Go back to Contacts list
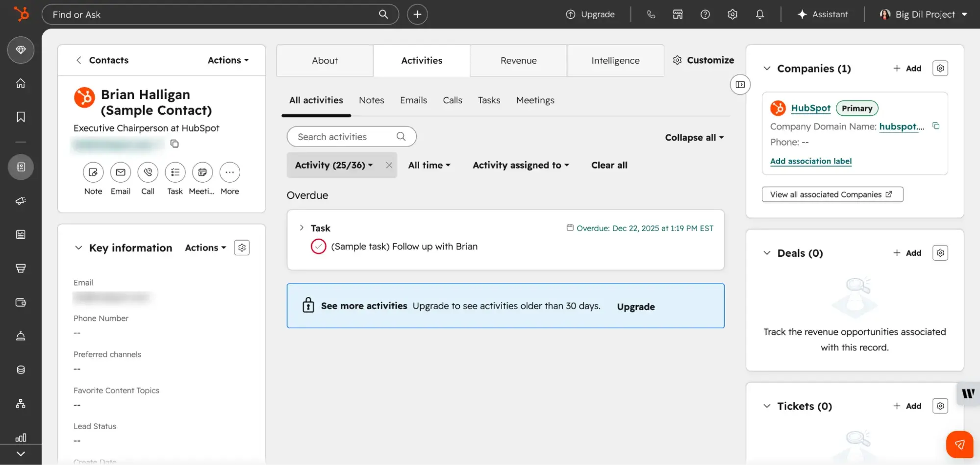Viewport: 980px width, 465px height. [102, 60]
